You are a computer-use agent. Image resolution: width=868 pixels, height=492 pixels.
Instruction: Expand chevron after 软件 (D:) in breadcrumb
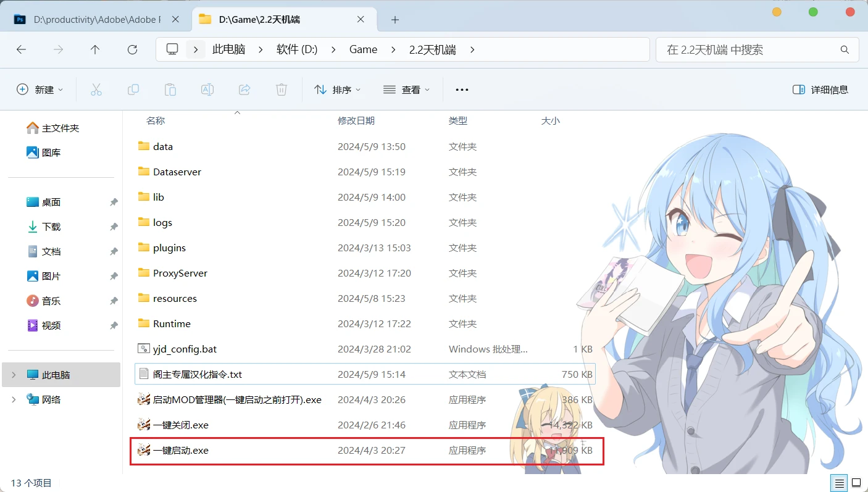pyautogui.click(x=333, y=50)
